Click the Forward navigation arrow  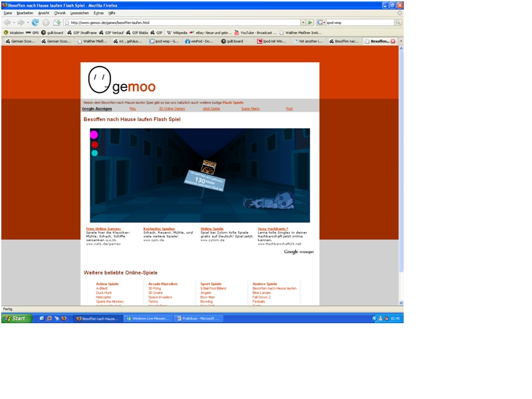[x=21, y=23]
